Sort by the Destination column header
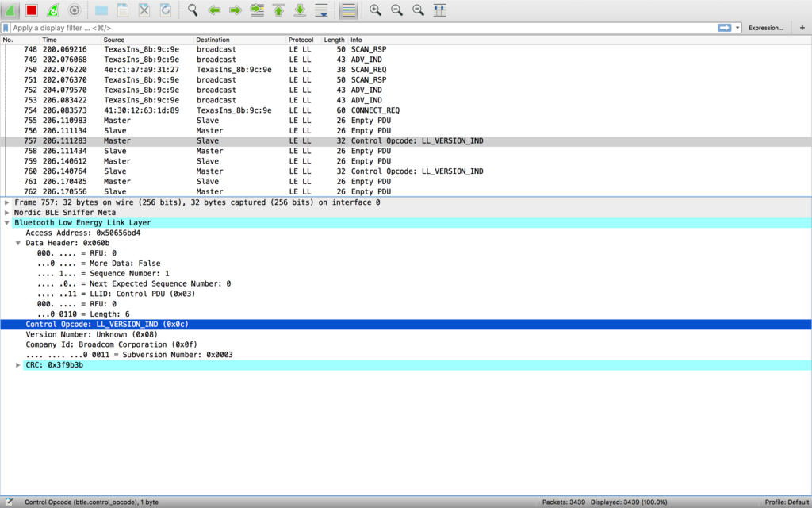The width and height of the screenshot is (812, 508). coord(239,40)
